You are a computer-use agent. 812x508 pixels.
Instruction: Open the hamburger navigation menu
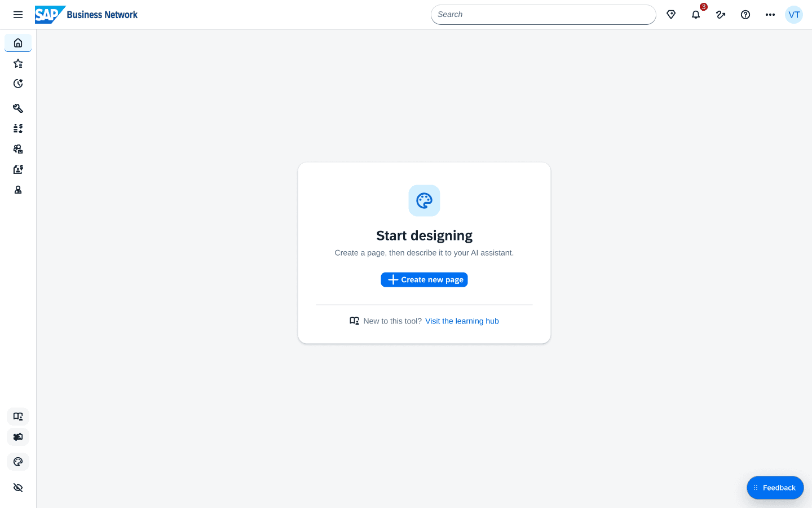tap(18, 15)
